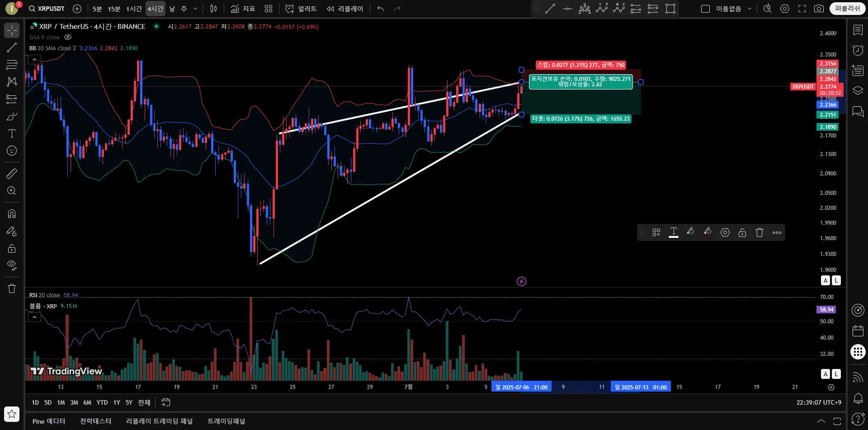Image resolution: width=868 pixels, height=430 pixels.
Task: Open the 리플레이 트레이딩 패널 tab
Action: [x=159, y=421]
